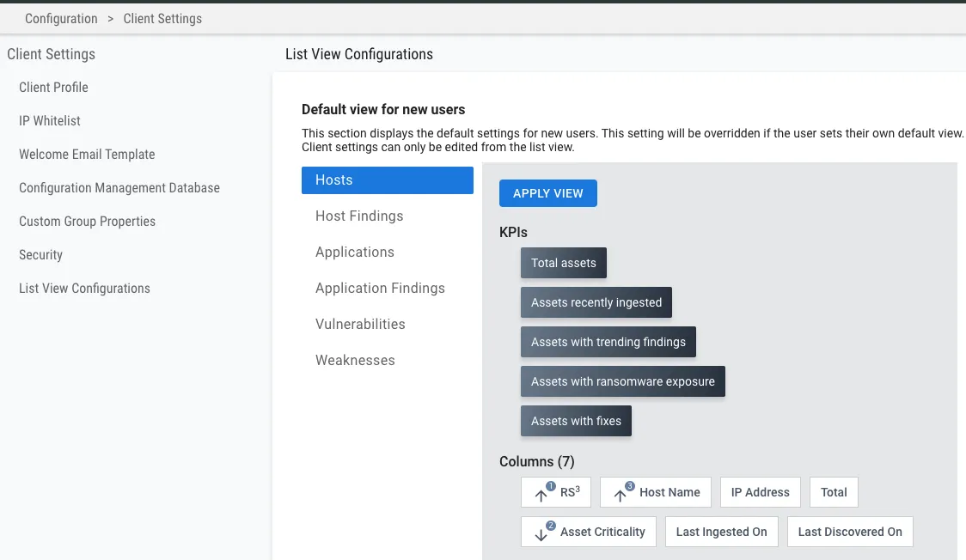Click the Assets with trending findings KPI

608,342
